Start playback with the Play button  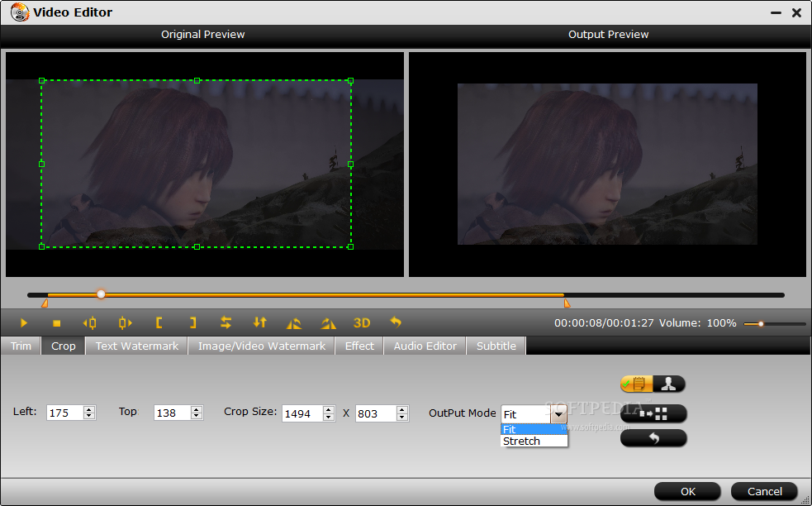pos(24,323)
